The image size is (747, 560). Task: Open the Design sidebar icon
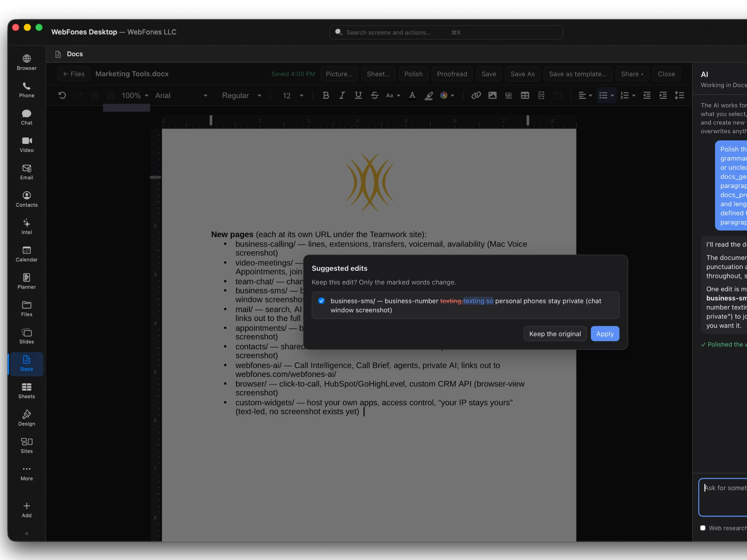[x=27, y=418]
